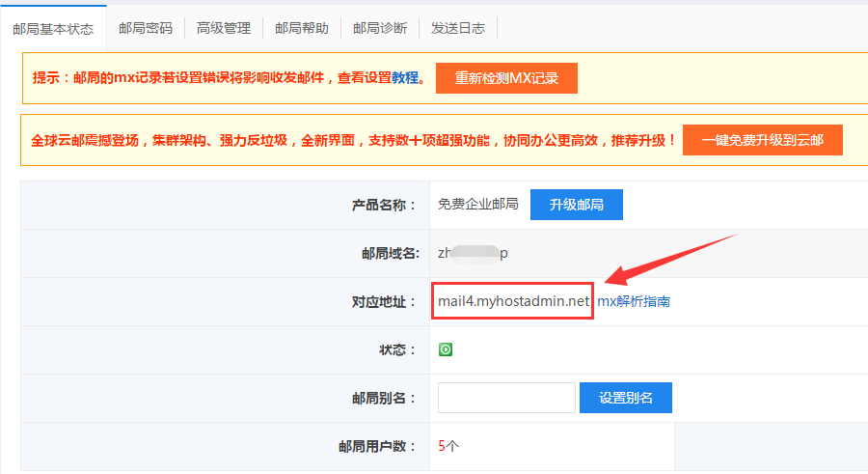Click the 一键免费升级到云邮 button
The image size is (868, 474).
[763, 140]
